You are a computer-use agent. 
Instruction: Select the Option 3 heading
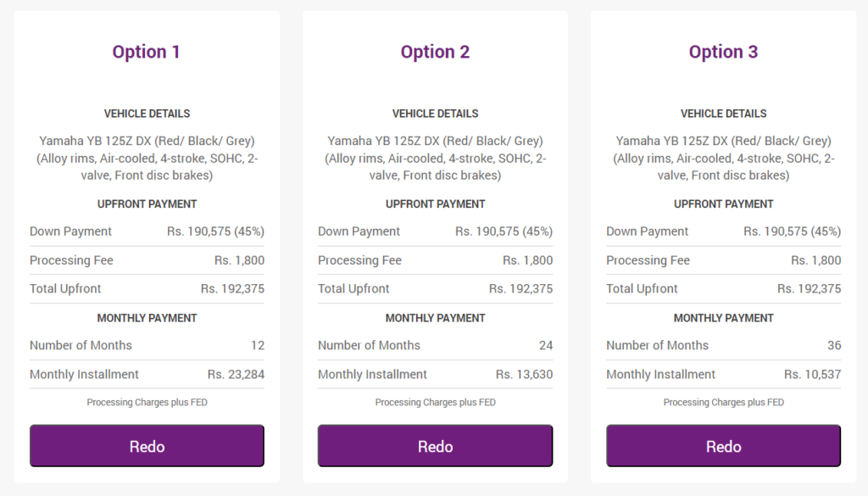pos(724,52)
